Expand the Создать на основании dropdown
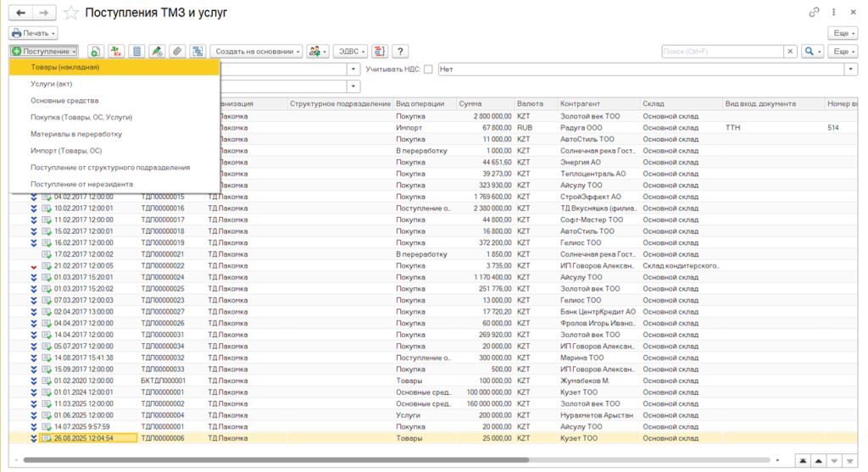 (x=256, y=52)
